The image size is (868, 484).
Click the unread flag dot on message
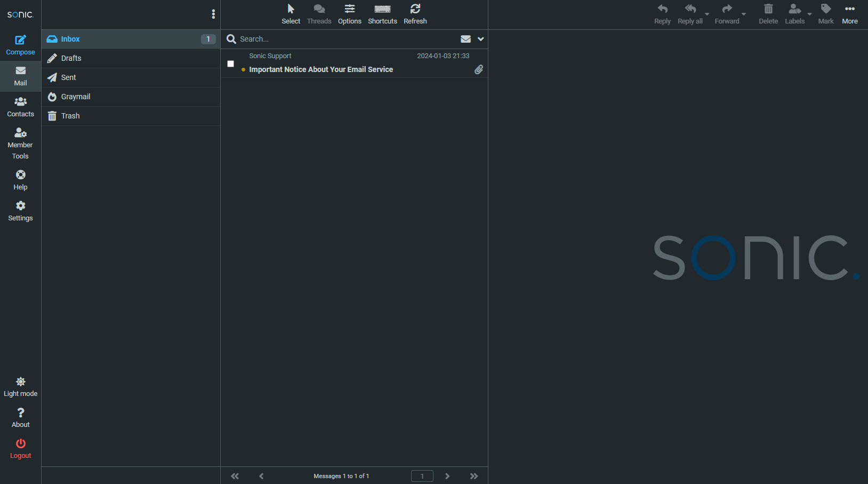243,70
